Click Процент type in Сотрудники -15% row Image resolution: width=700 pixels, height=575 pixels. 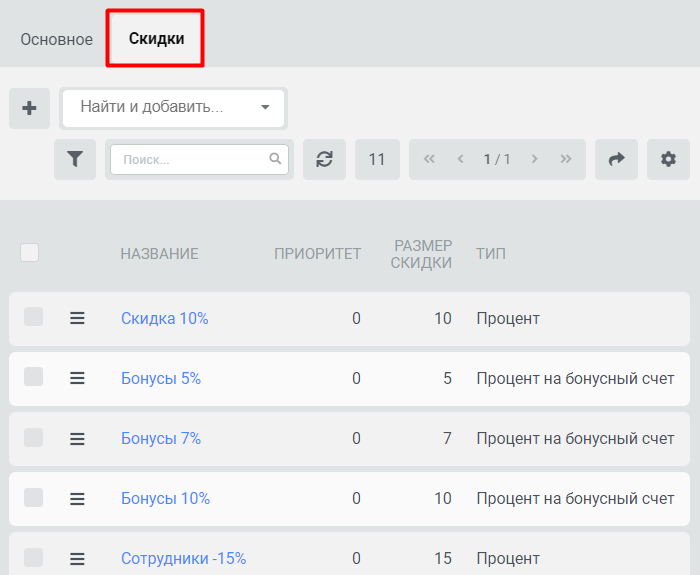(x=508, y=558)
